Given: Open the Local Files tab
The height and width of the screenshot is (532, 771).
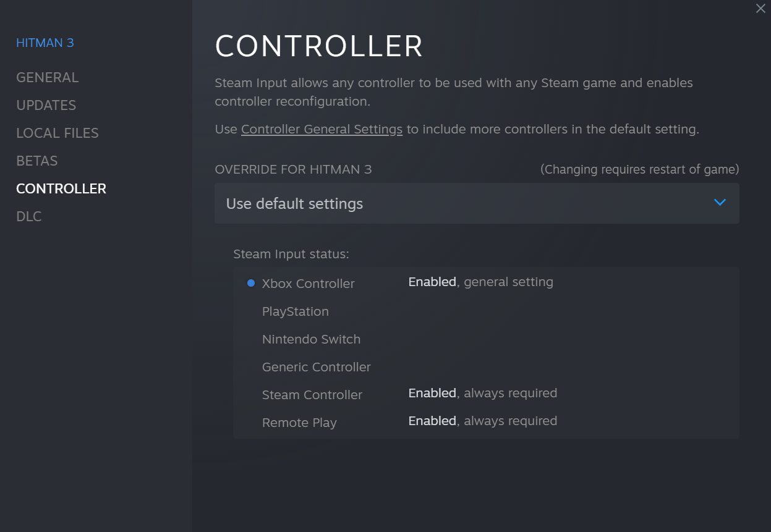Looking at the screenshot, I should [58, 133].
